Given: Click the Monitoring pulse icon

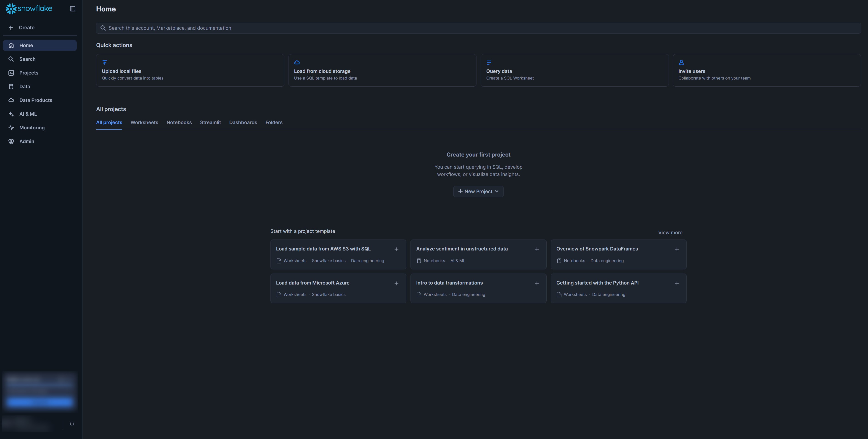Looking at the screenshot, I should 11,128.
